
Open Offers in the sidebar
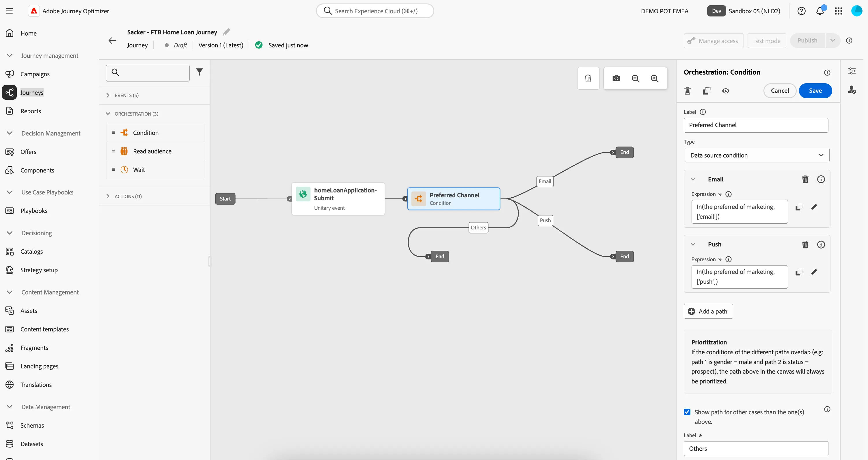coord(28,152)
